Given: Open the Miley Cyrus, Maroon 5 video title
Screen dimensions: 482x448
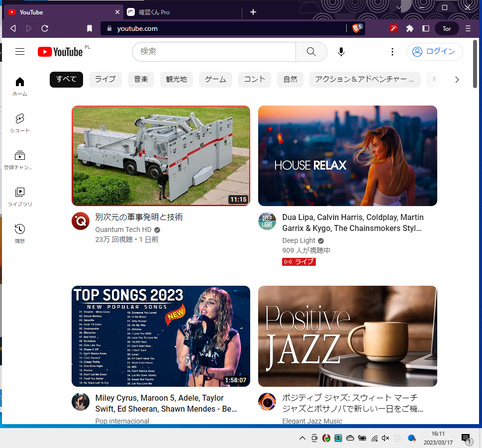Looking at the screenshot, I should (166, 403).
